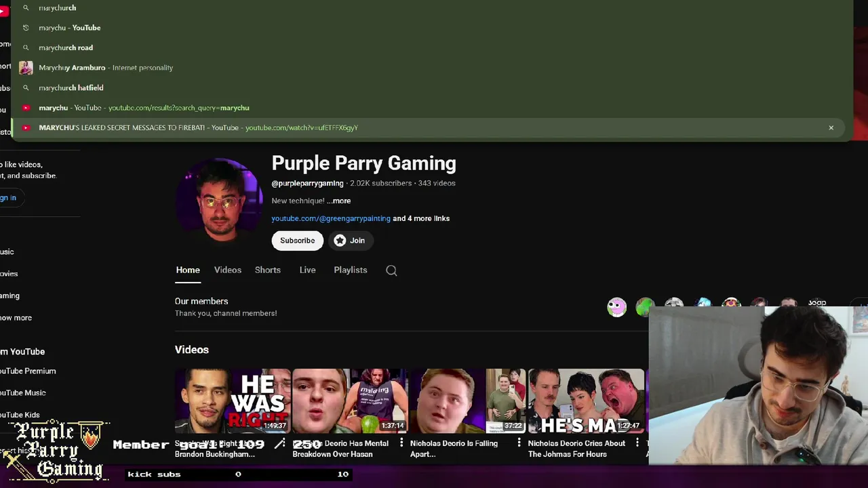Screen dimensions: 868x488
Task: Open the youtube.com/@greengarrypainting link
Action: 331,218
